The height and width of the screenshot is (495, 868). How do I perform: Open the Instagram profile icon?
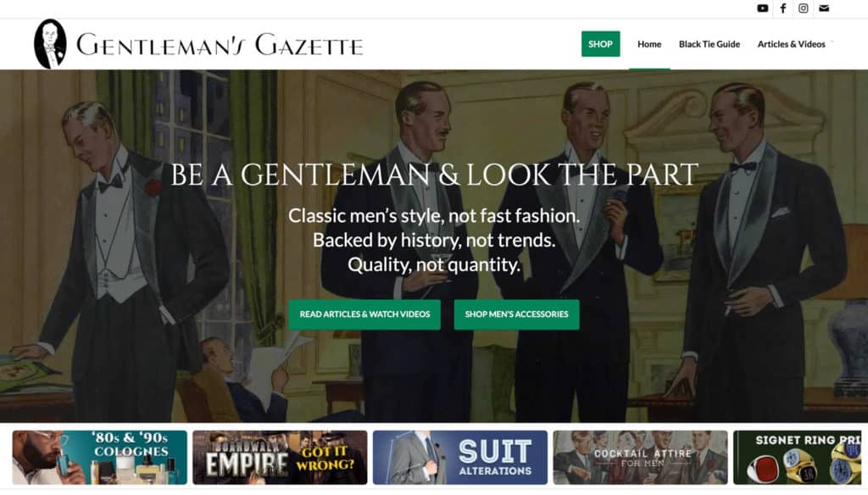pos(804,8)
